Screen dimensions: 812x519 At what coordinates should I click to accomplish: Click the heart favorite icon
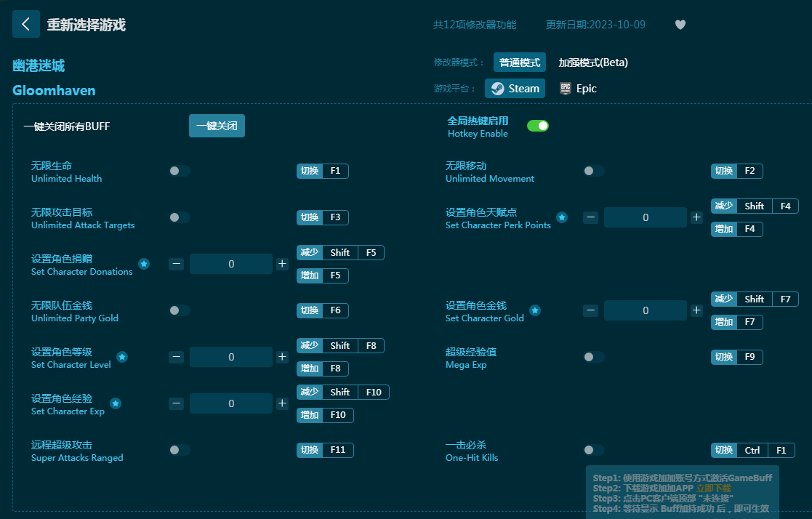[x=680, y=25]
